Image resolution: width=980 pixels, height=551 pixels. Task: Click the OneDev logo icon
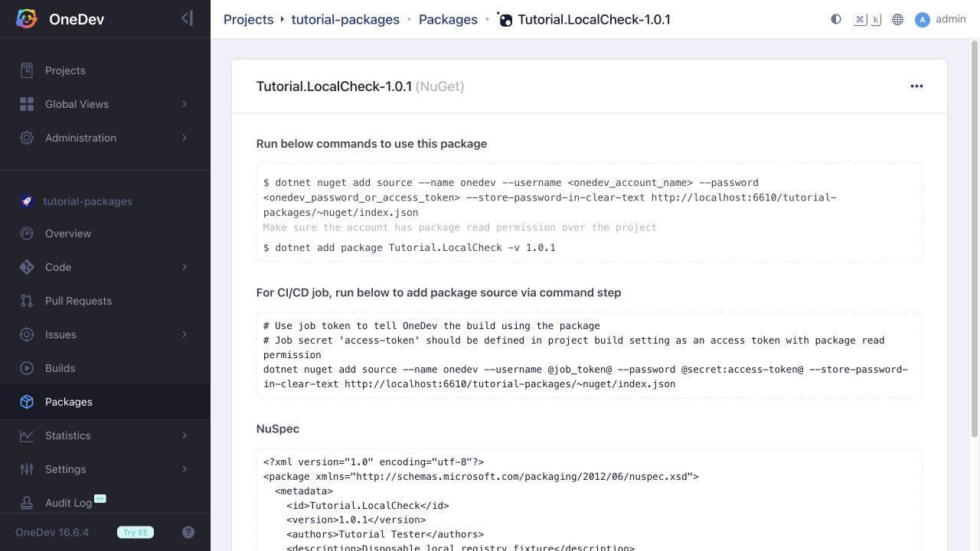pyautogui.click(x=27, y=19)
